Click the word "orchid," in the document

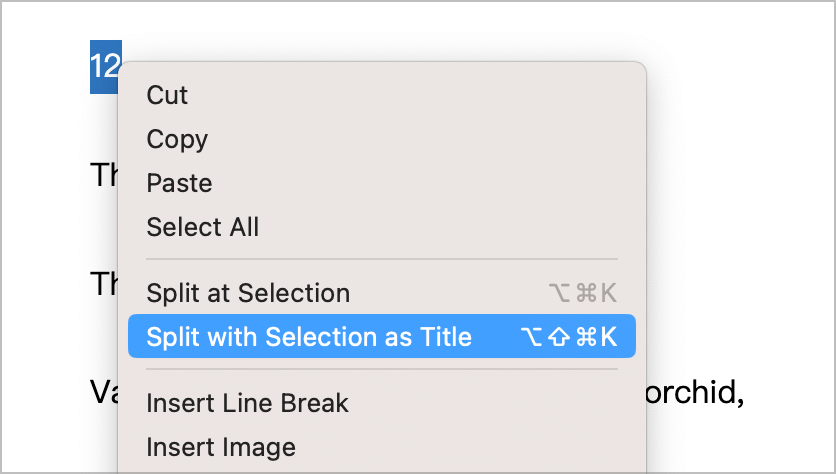click(x=695, y=392)
